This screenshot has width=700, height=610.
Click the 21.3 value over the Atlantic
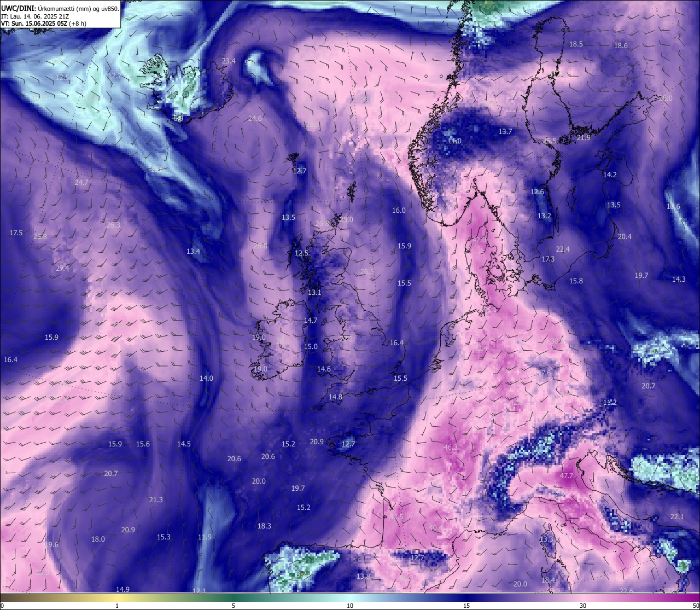156,499
